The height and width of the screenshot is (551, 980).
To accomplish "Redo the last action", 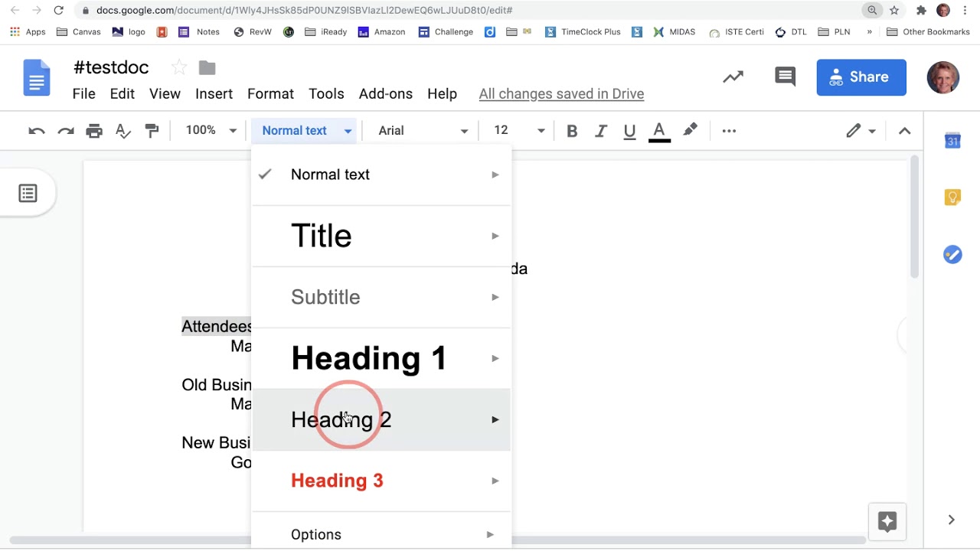I will pyautogui.click(x=66, y=131).
